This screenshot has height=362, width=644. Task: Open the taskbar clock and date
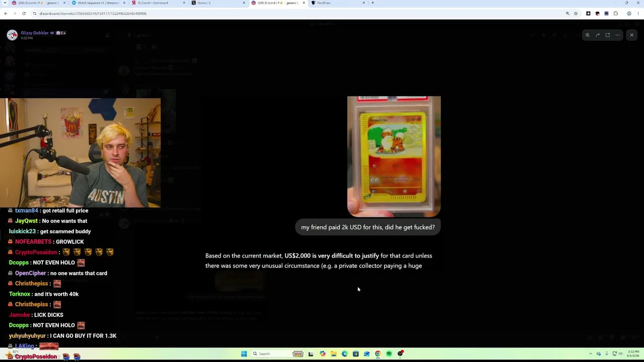633,354
